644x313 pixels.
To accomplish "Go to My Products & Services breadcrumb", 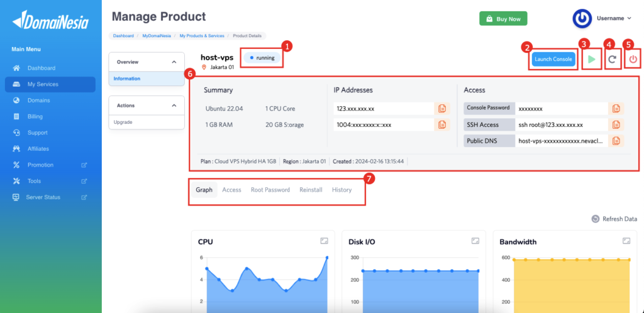I will click(202, 36).
